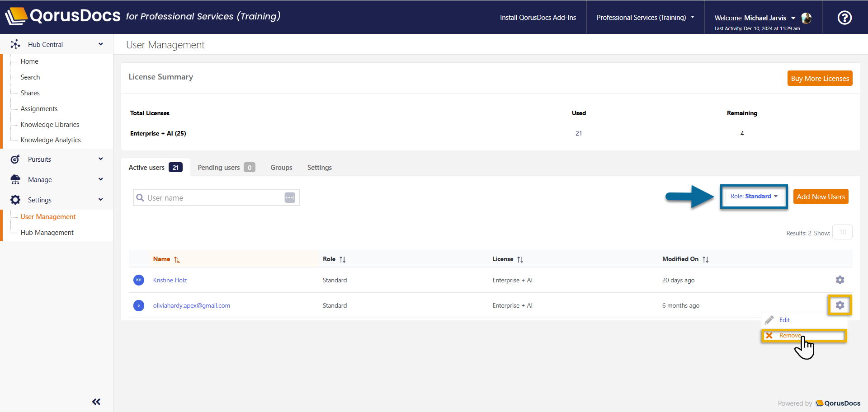Collapse sidebar with double-chevron icon
868x412 pixels.
point(96,402)
